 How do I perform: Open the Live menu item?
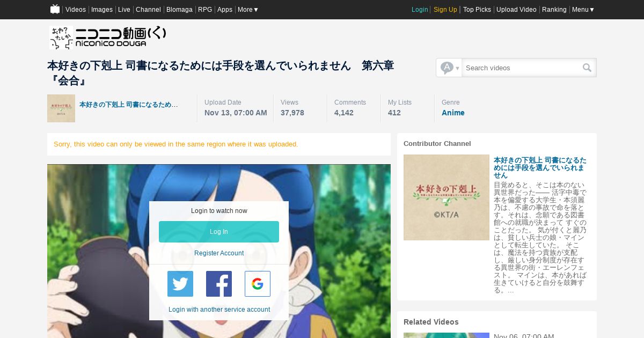[x=124, y=10]
